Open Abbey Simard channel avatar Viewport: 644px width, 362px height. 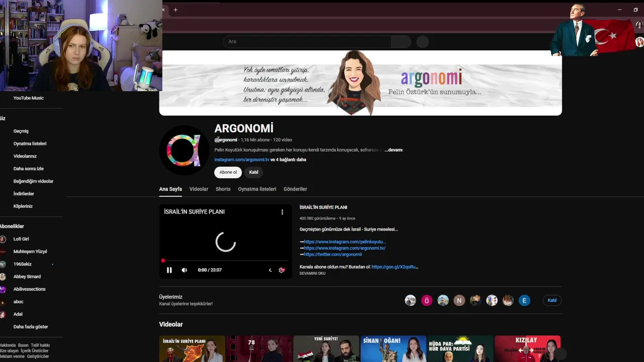tap(3, 277)
